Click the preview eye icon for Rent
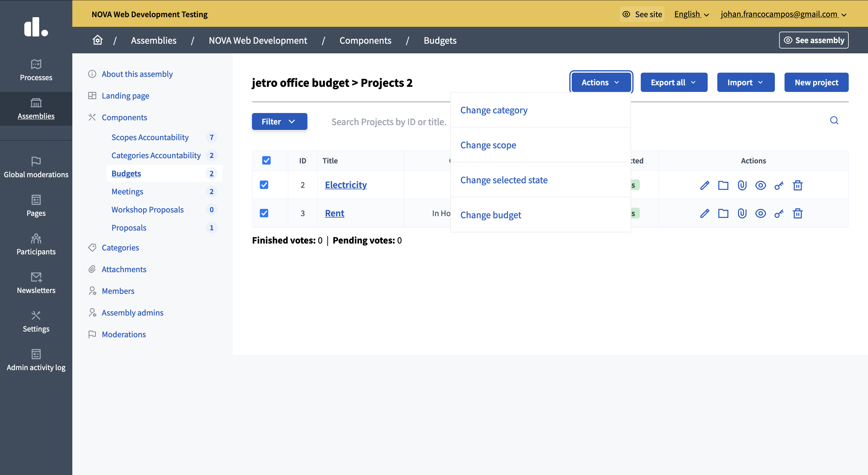The height and width of the screenshot is (475, 868). [x=760, y=213]
